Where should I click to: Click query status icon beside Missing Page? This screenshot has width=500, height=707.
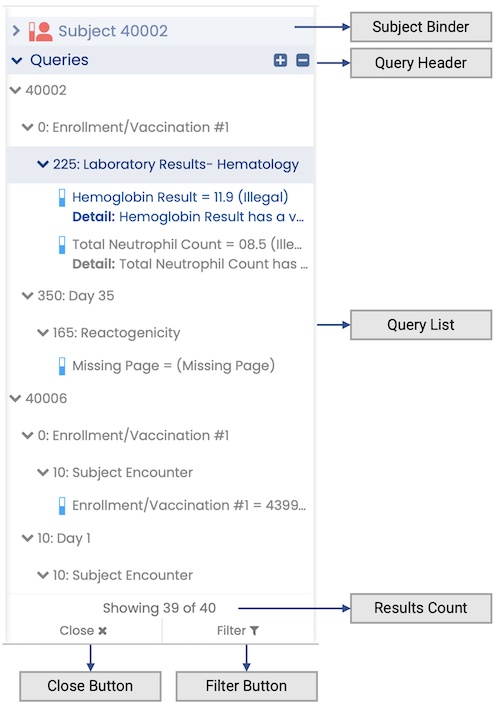(x=62, y=366)
